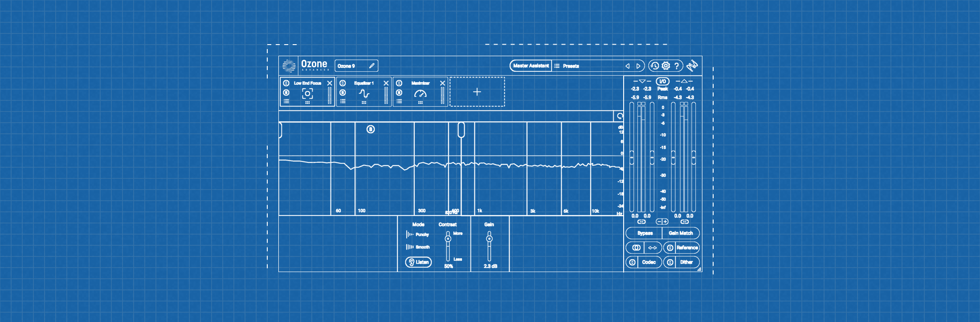Open the Reference panel
Image resolution: width=980 pixels, height=322 pixels.
click(687, 248)
